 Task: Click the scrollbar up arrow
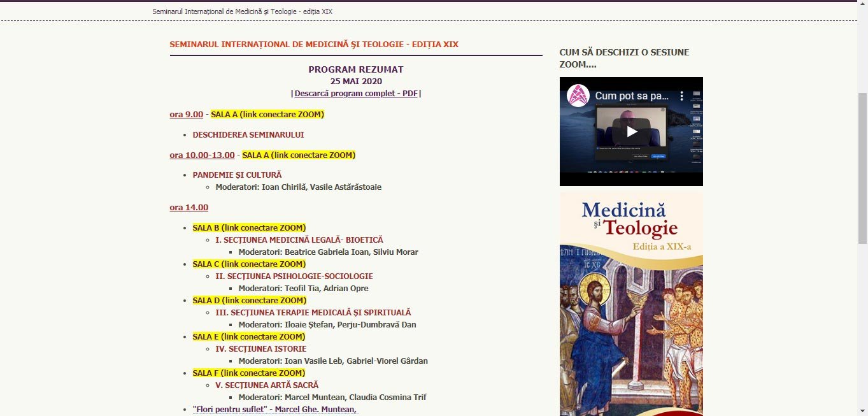pos(864,5)
